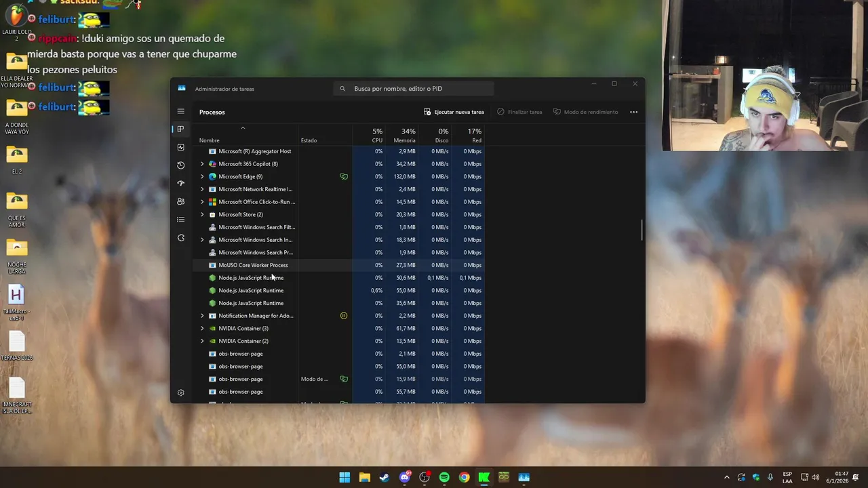Click Modo de rendimiento button
Image resolution: width=868 pixels, height=488 pixels.
point(586,112)
